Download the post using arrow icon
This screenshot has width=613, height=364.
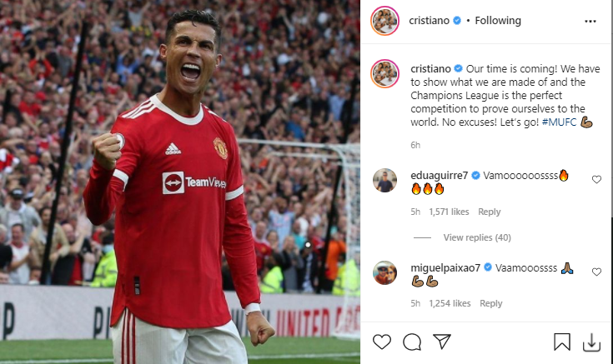click(x=591, y=342)
